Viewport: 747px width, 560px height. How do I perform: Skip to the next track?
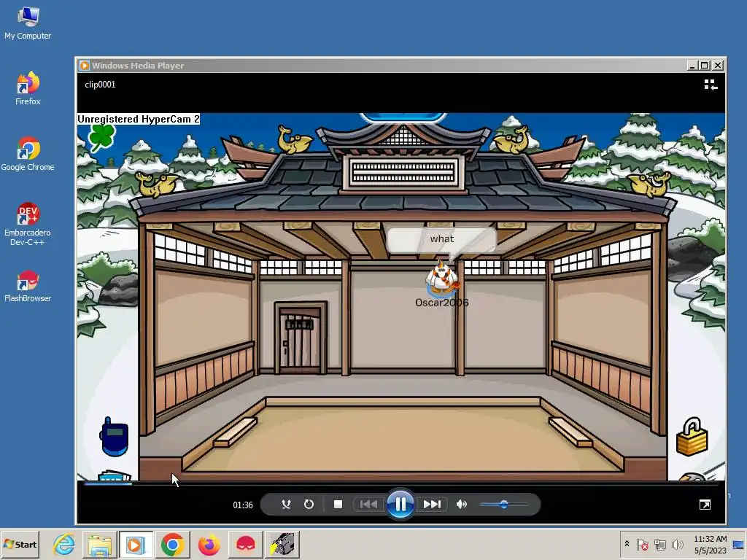[x=432, y=505]
